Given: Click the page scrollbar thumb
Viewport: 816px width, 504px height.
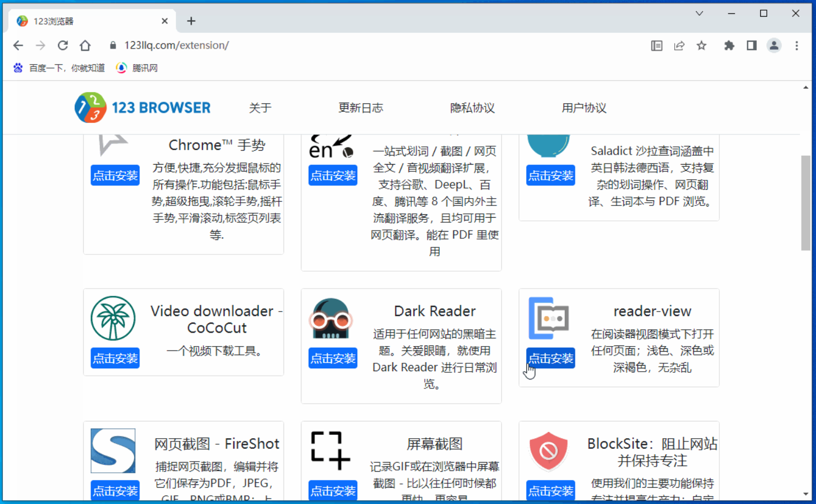Looking at the screenshot, I should (x=805, y=203).
